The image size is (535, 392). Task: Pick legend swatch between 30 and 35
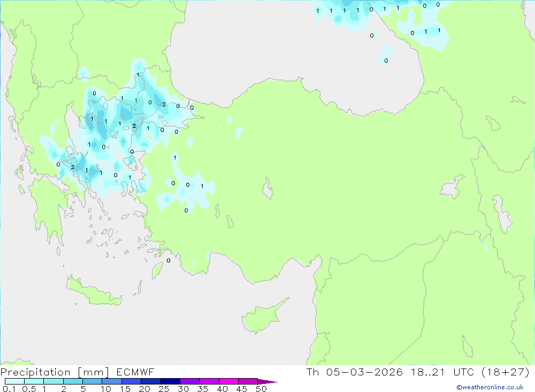190,381
